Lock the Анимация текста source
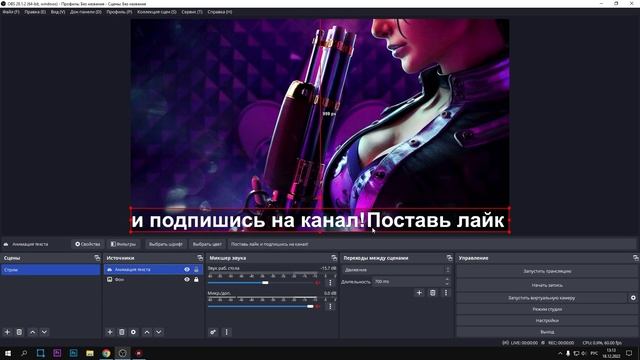This screenshot has width=640, height=360. (x=196, y=269)
